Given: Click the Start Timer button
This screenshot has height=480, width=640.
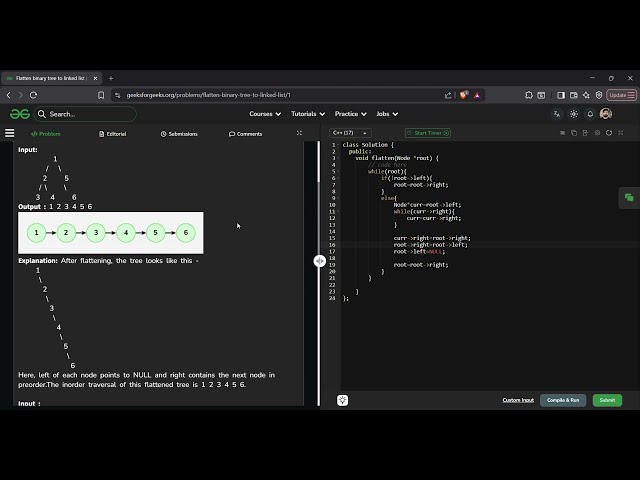Looking at the screenshot, I should coord(428,133).
